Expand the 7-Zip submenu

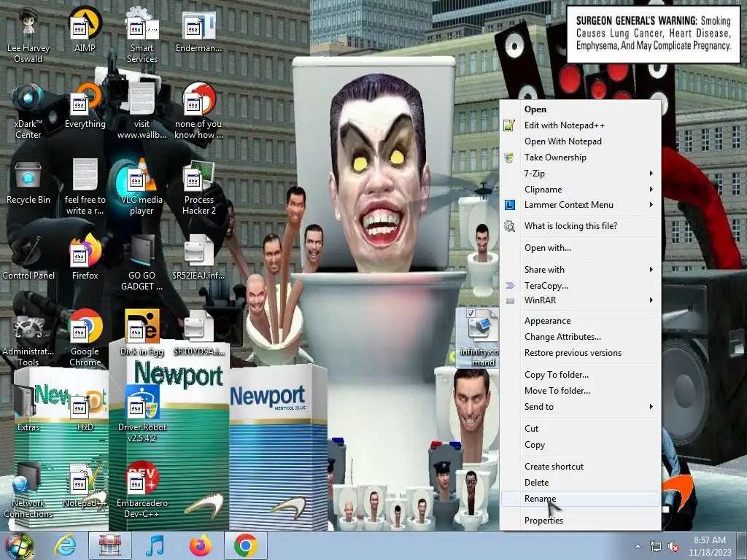(581, 174)
